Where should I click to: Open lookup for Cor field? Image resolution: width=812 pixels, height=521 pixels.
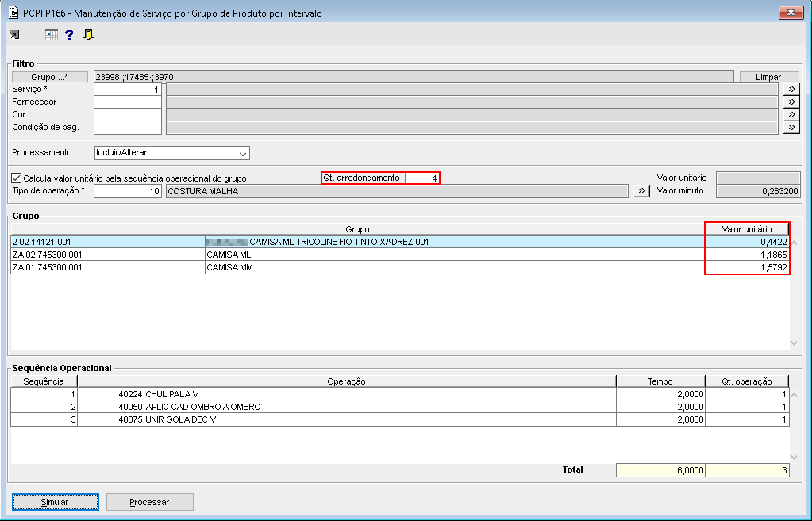point(791,114)
